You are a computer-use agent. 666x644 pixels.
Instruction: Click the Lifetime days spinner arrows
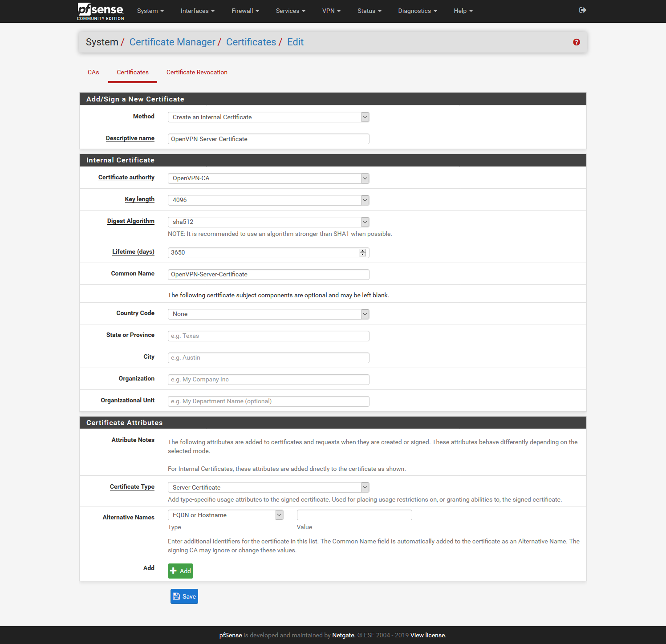pos(363,252)
